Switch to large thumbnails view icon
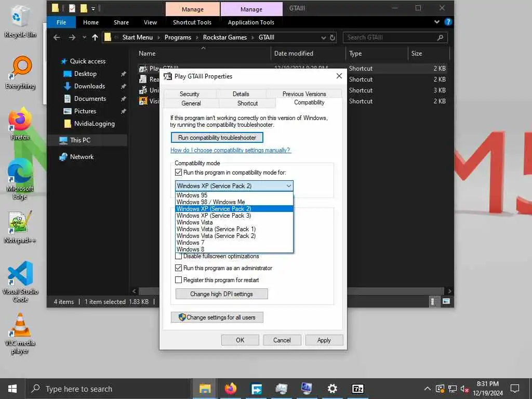The image size is (532, 399). pos(446,301)
